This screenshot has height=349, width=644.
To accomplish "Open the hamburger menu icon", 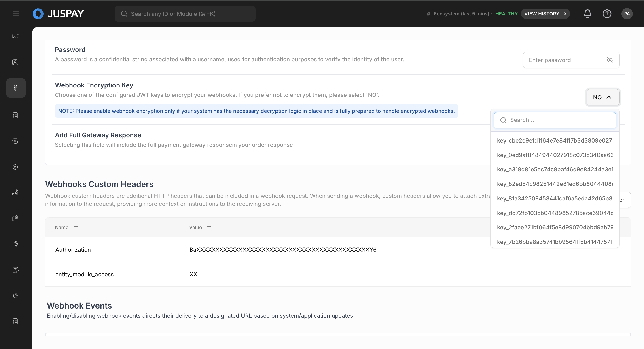I will click(15, 14).
